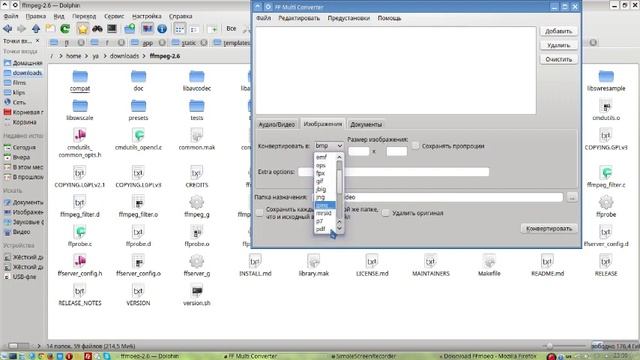The width and height of the screenshot is (640, 360).
Task: Open the Настройка menu in Dolphin
Action: pyautogui.click(x=147, y=16)
